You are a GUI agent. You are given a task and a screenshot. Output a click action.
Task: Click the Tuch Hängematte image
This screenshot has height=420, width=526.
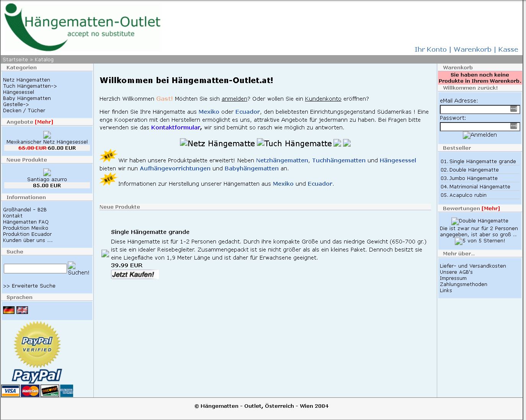[294, 144]
